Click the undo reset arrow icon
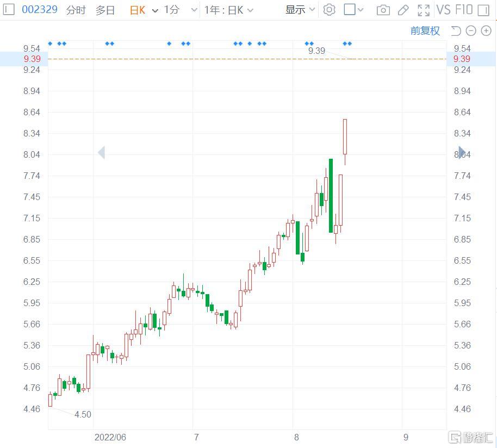The width and height of the screenshot is (497, 448). click(x=456, y=31)
